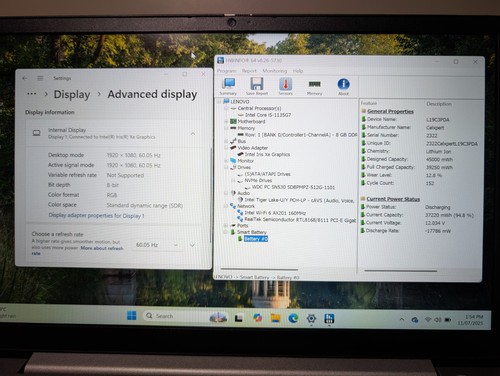The width and height of the screenshot is (500, 376).
Task: Expand the Motherboard tree node
Action: coord(226,121)
